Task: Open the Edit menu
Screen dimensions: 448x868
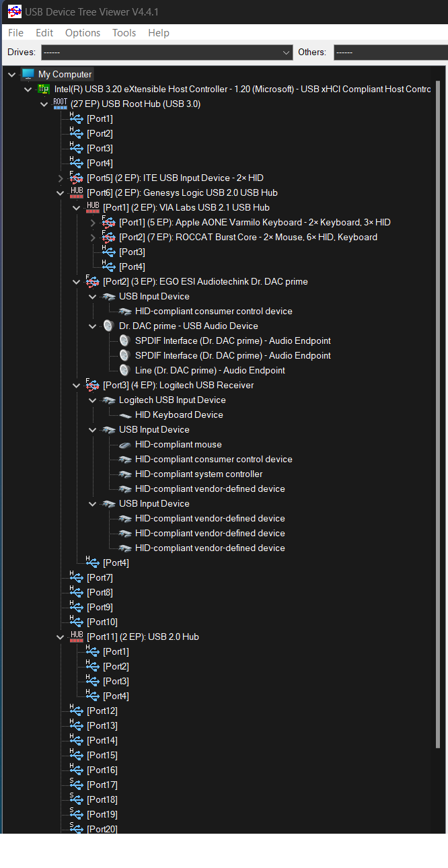Action: [44, 32]
